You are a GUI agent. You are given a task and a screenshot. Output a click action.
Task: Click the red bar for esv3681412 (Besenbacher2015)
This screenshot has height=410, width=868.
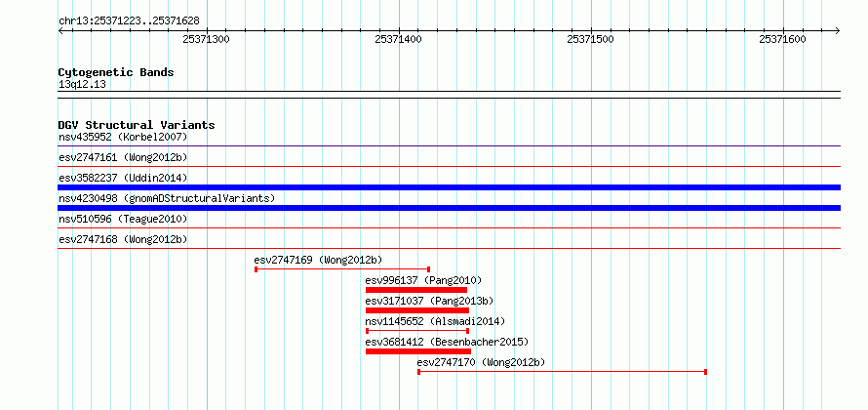pos(418,351)
